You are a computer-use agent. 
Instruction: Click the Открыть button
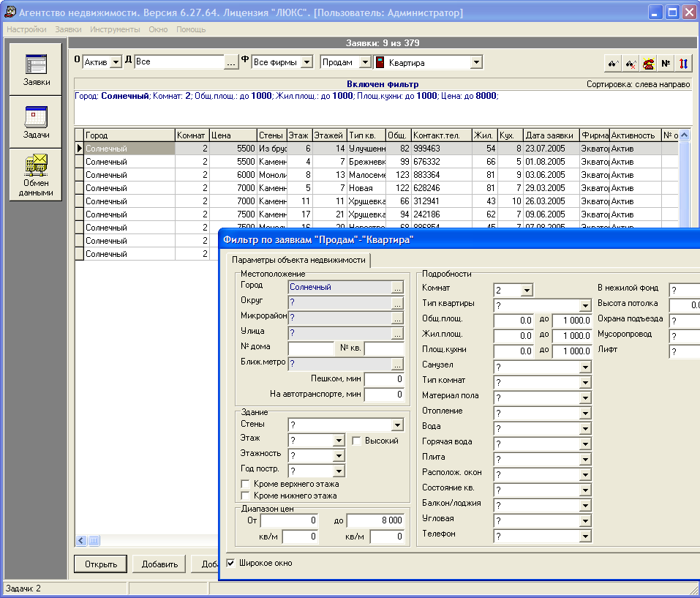point(101,564)
